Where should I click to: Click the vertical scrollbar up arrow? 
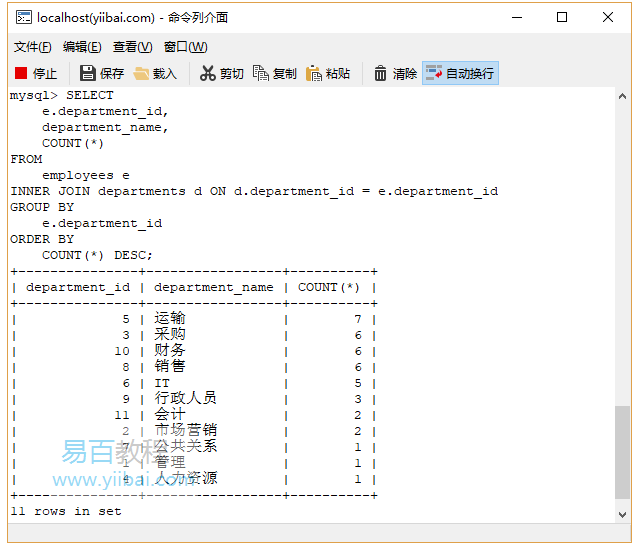[622, 96]
